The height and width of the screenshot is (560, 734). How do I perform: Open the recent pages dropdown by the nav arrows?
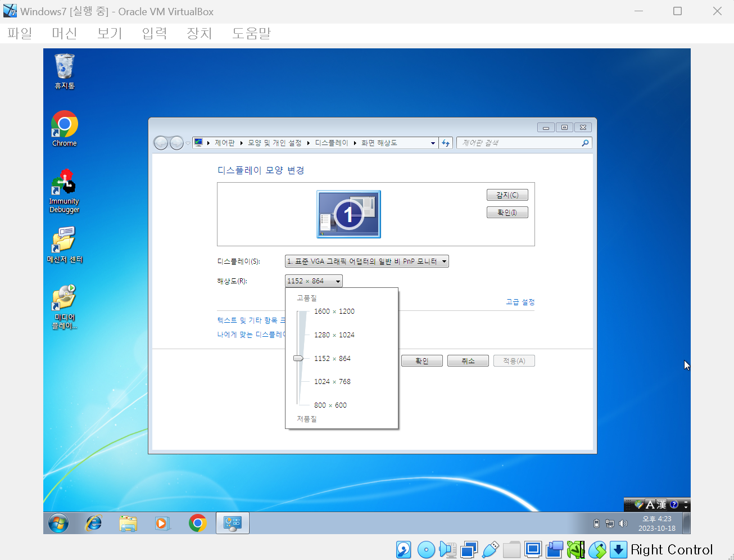point(188,143)
